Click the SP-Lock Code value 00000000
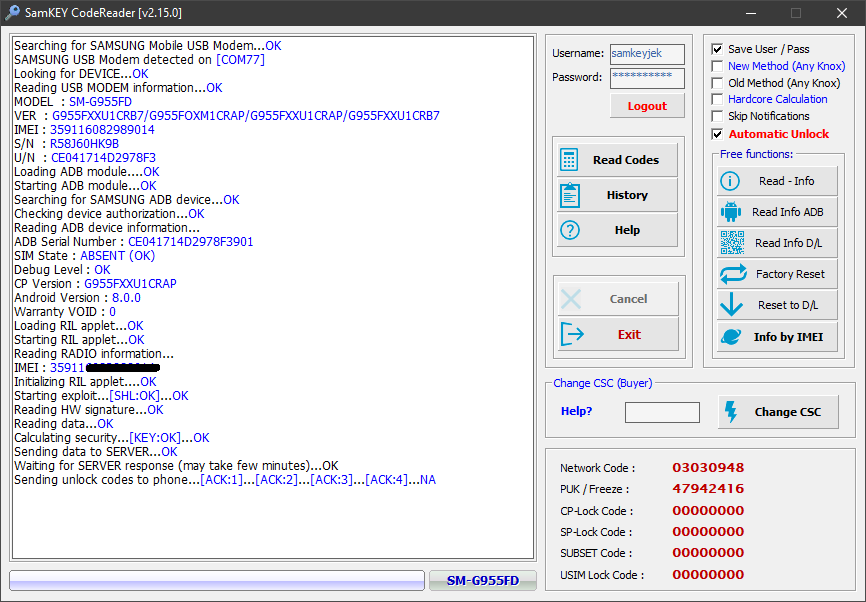Screen dimensions: 866x602 (708, 531)
